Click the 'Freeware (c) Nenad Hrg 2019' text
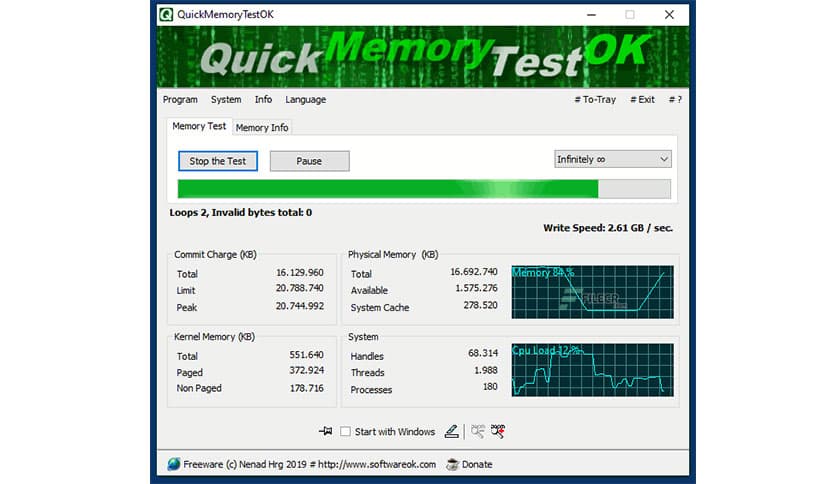This screenshot has height=484, width=836. coord(245,464)
